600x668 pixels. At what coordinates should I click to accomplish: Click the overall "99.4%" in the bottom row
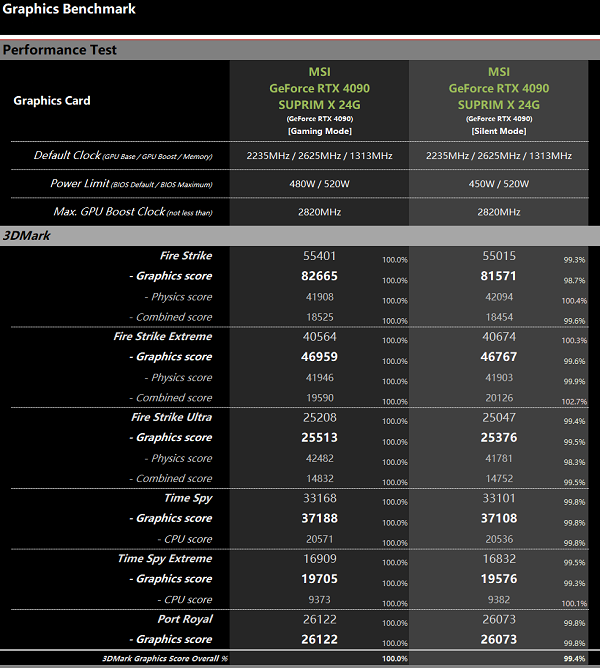[574, 659]
